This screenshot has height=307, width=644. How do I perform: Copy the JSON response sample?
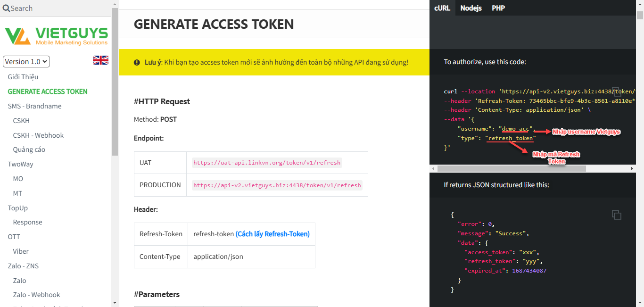[x=616, y=215]
